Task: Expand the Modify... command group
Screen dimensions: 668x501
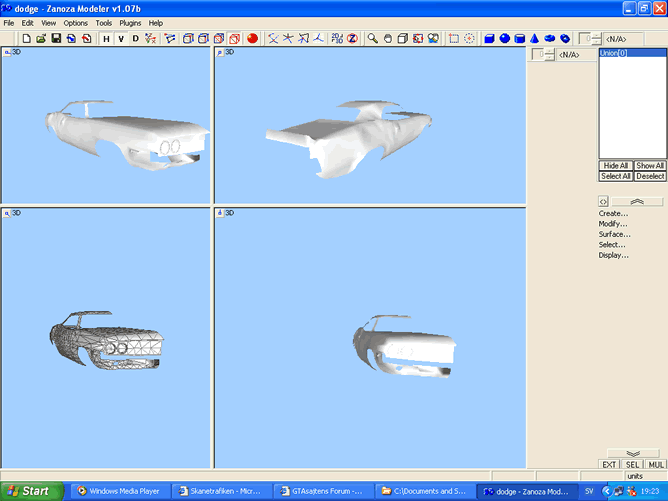Action: pyautogui.click(x=613, y=224)
